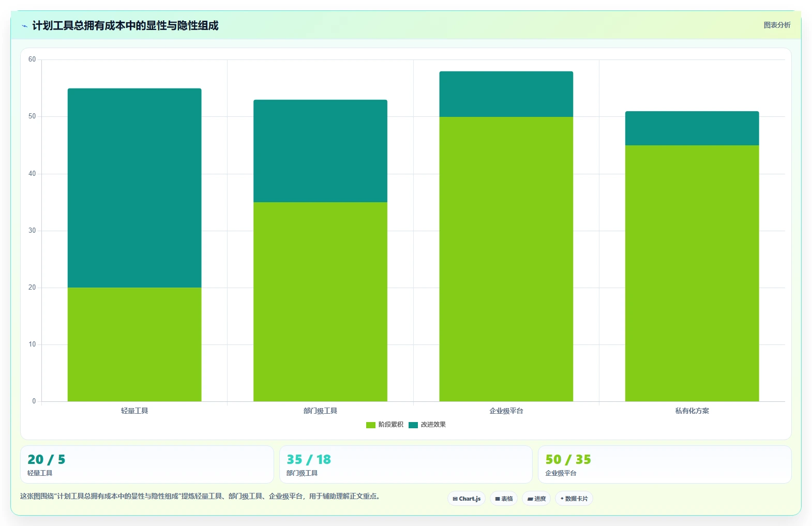Click the description text starting with 这张图围绕
This screenshot has width=812, height=526.
201,496
